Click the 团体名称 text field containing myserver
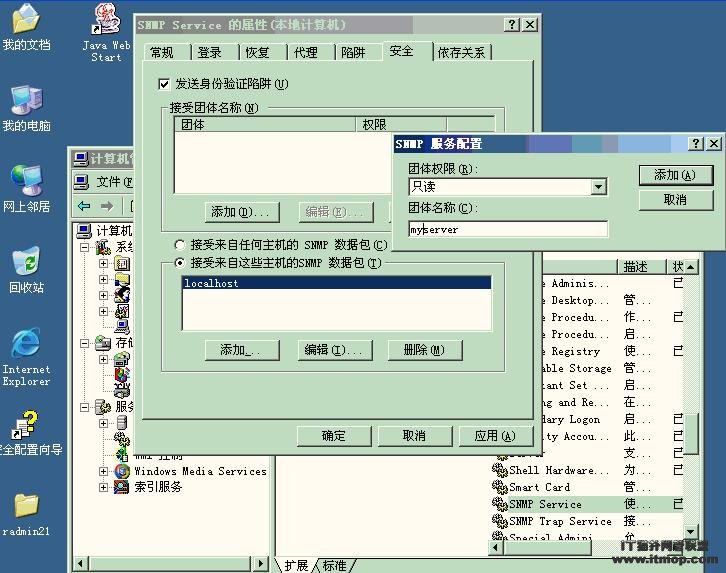726x573 pixels. 508,229
